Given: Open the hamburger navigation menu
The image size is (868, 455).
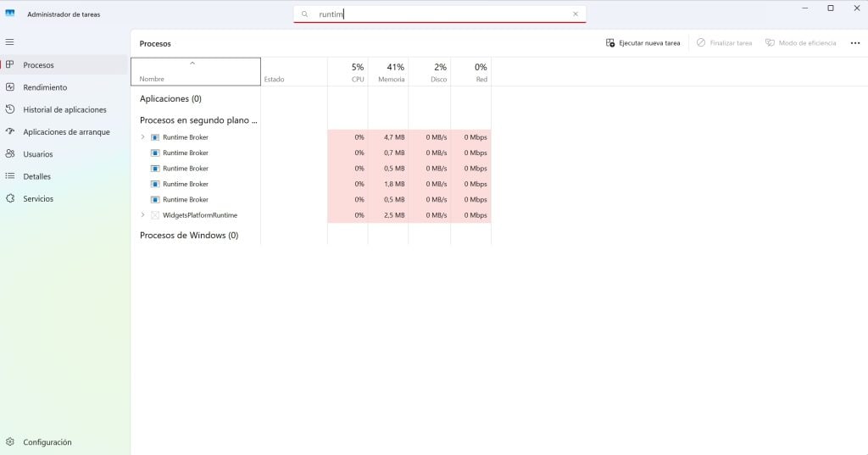Looking at the screenshot, I should tap(10, 42).
